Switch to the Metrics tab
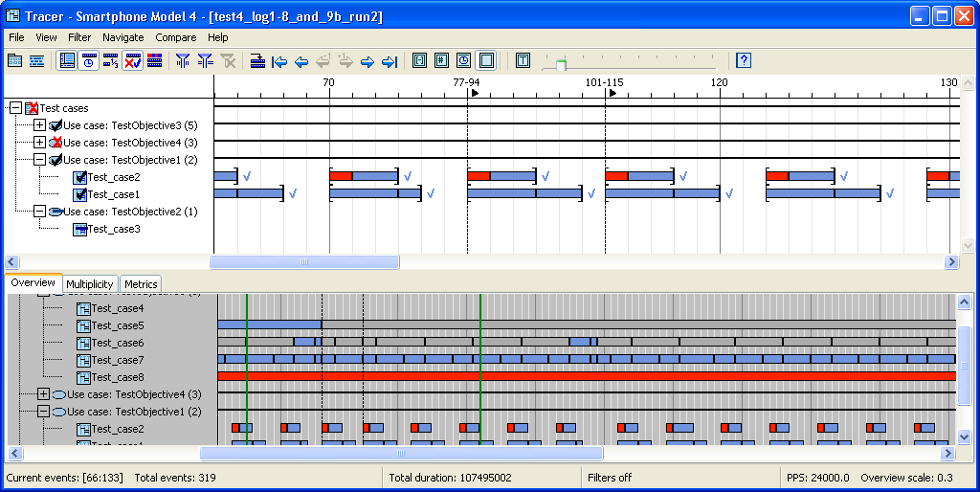Image resolution: width=980 pixels, height=492 pixels. coord(141,284)
